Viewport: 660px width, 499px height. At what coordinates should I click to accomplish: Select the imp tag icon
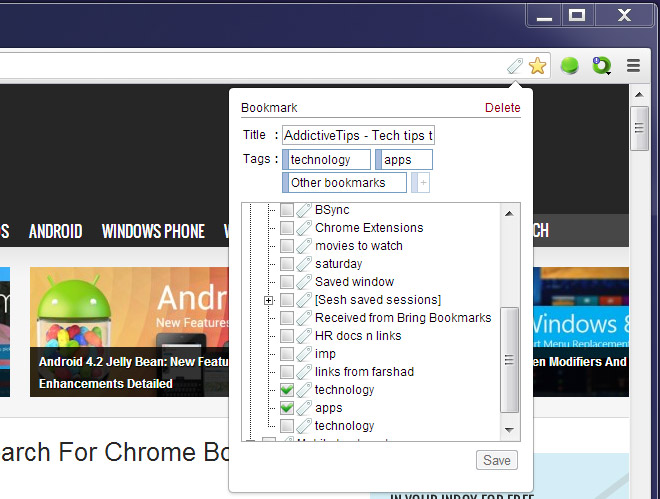click(x=304, y=354)
